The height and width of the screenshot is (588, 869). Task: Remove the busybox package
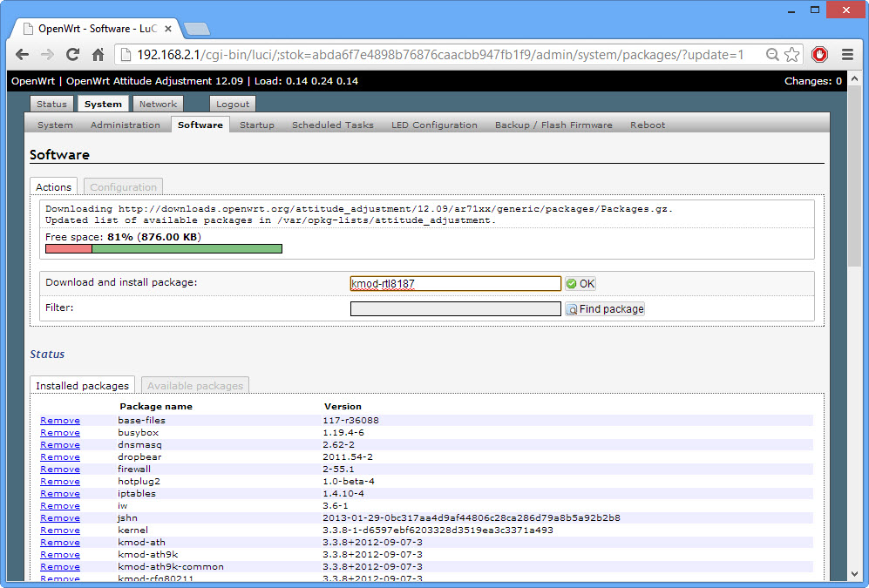click(60, 432)
